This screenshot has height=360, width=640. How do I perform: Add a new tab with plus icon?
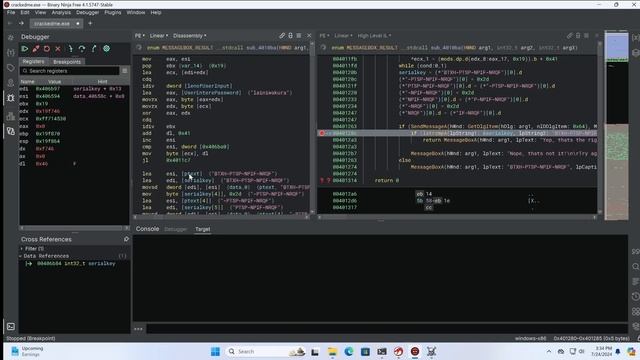90,23
